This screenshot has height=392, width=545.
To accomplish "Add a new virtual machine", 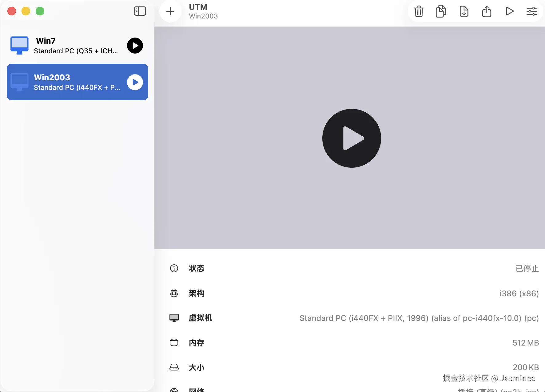I will click(170, 11).
